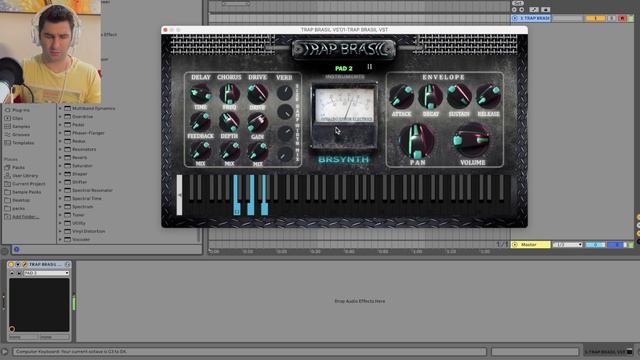The width and height of the screenshot is (640, 360).
Task: Click the Envelope RELEASE knob
Action: pos(488,96)
